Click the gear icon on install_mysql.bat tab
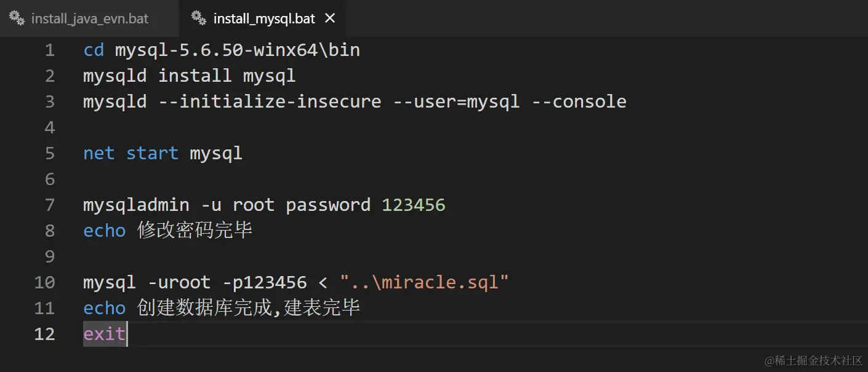This screenshot has height=372, width=868. tap(198, 18)
